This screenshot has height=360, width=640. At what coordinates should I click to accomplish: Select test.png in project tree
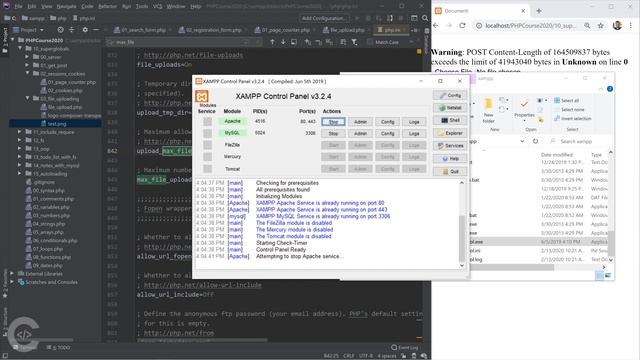pos(56,124)
